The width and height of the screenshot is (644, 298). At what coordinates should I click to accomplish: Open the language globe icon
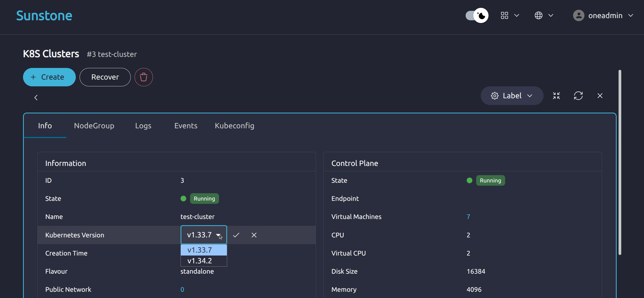tap(538, 15)
